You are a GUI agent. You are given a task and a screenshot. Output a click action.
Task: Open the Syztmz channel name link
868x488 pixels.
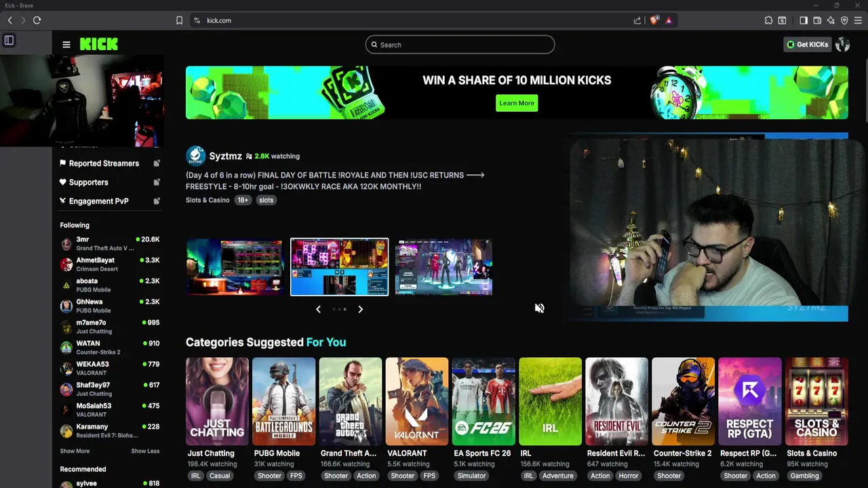point(225,156)
